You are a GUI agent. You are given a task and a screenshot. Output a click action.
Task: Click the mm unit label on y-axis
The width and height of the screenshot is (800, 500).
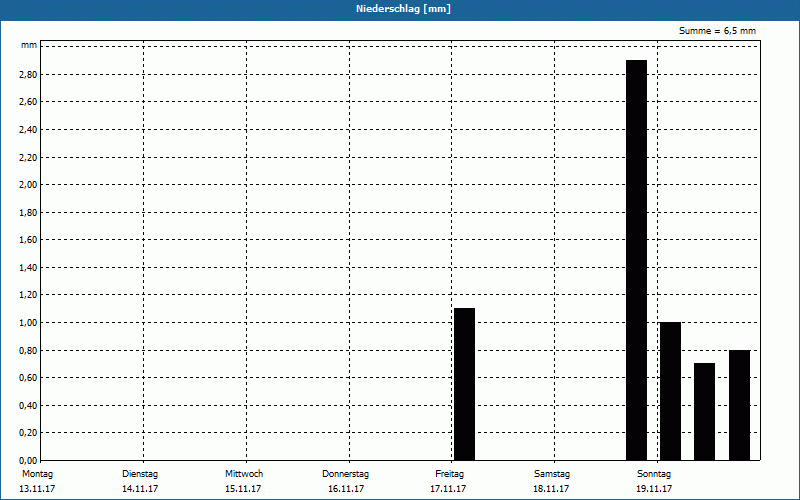point(29,45)
